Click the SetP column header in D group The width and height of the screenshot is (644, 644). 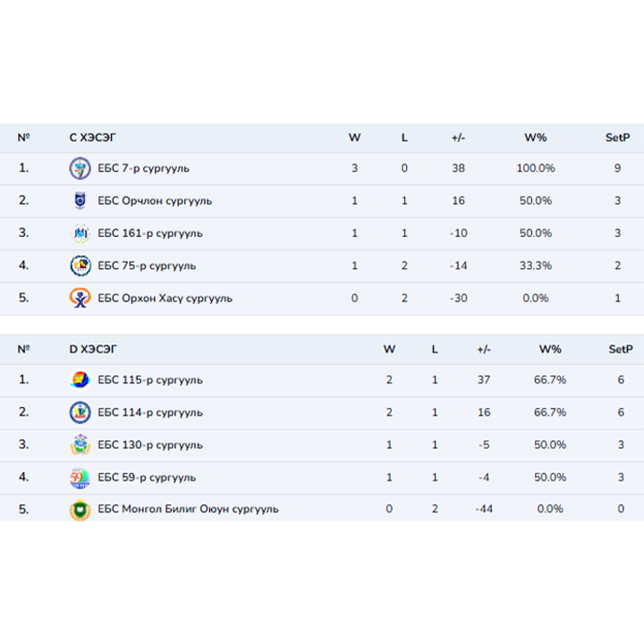coord(619,349)
